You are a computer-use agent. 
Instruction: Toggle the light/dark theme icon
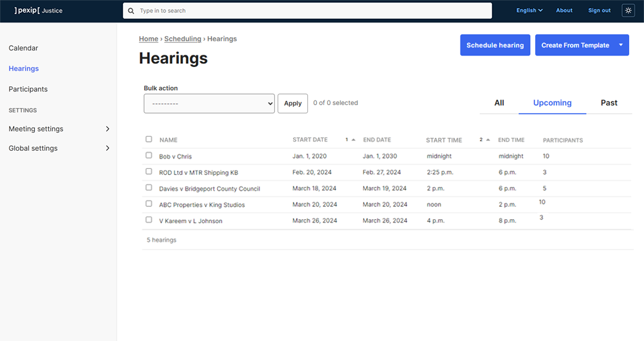[628, 10]
